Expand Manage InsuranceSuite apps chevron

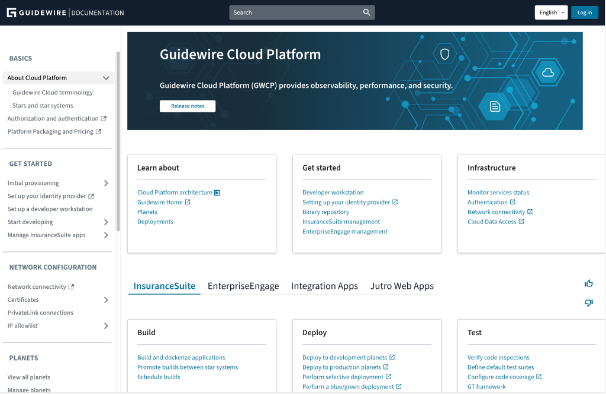pos(106,235)
